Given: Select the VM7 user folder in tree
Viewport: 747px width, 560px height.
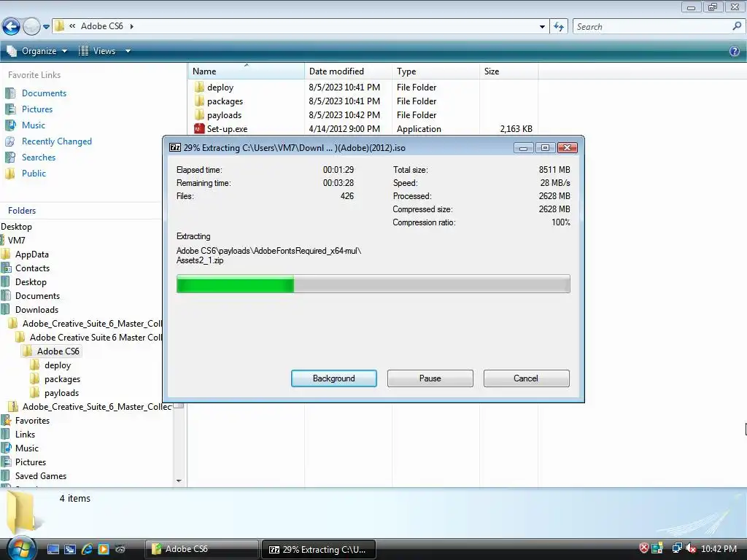Looking at the screenshot, I should pos(17,241).
